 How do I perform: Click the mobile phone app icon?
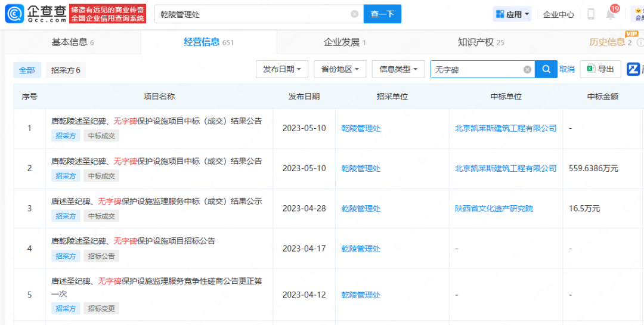pos(591,14)
